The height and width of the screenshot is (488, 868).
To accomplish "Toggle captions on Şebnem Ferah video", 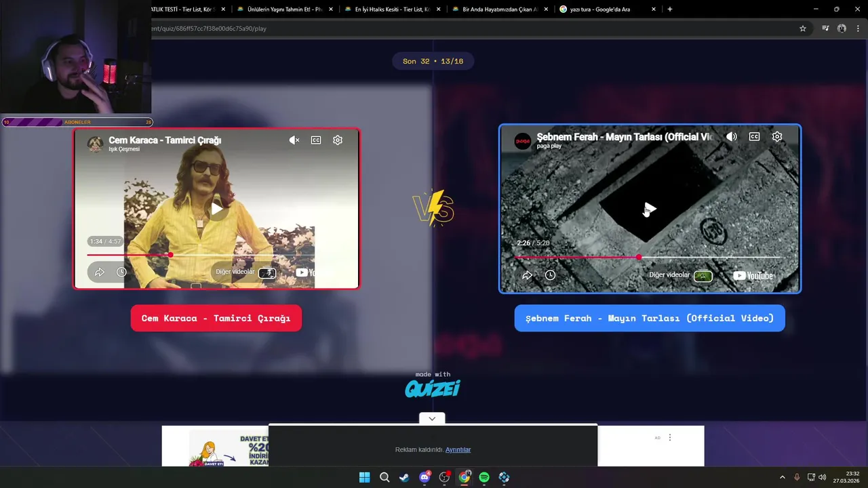I will (754, 137).
